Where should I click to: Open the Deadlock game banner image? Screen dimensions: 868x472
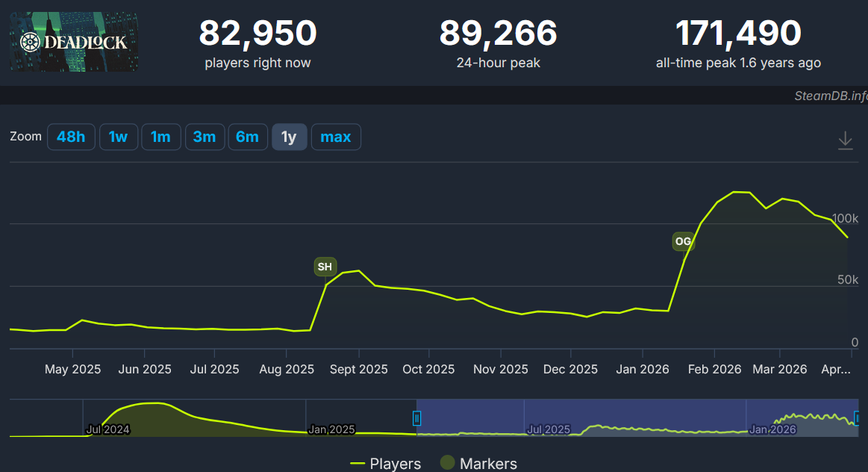point(74,42)
